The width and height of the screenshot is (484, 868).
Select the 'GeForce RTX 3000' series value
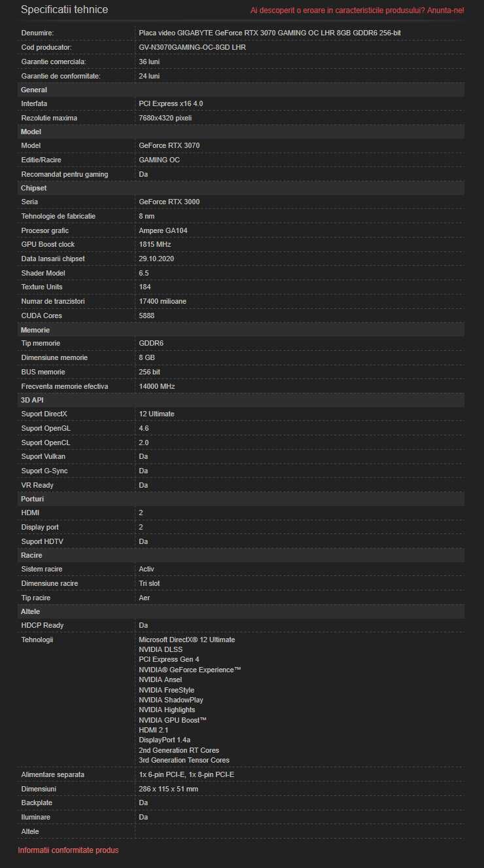(x=169, y=202)
